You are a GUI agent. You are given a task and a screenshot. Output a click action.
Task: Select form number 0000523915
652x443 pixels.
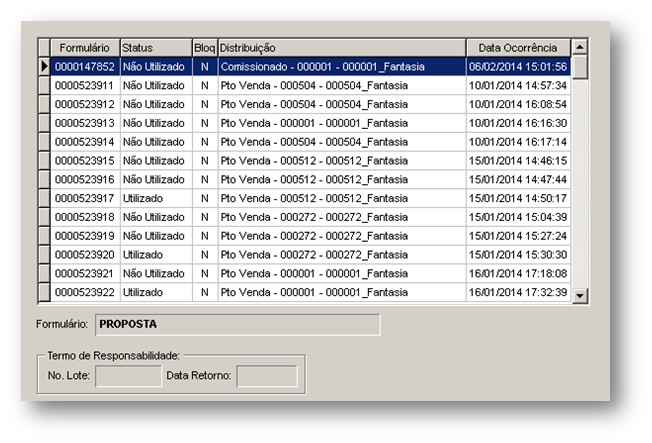(x=85, y=161)
